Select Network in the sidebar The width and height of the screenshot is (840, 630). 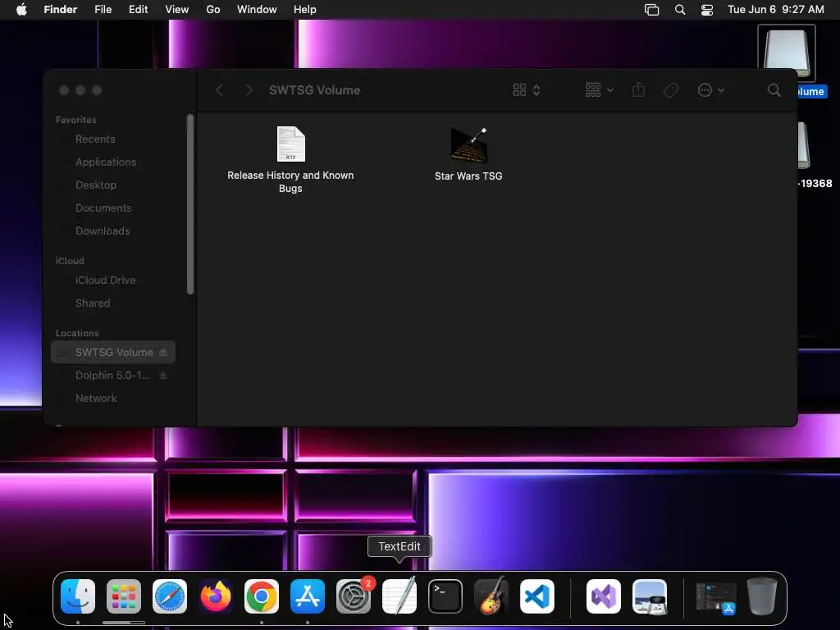pyautogui.click(x=96, y=399)
